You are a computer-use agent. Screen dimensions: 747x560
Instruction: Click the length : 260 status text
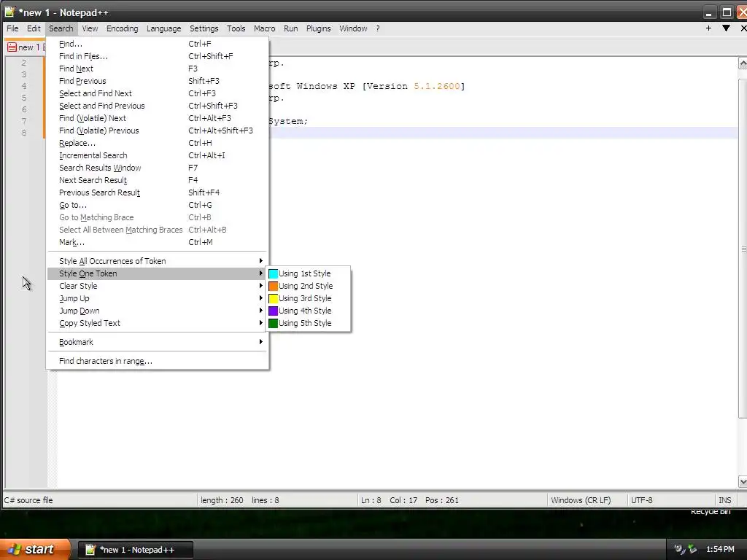222,500
